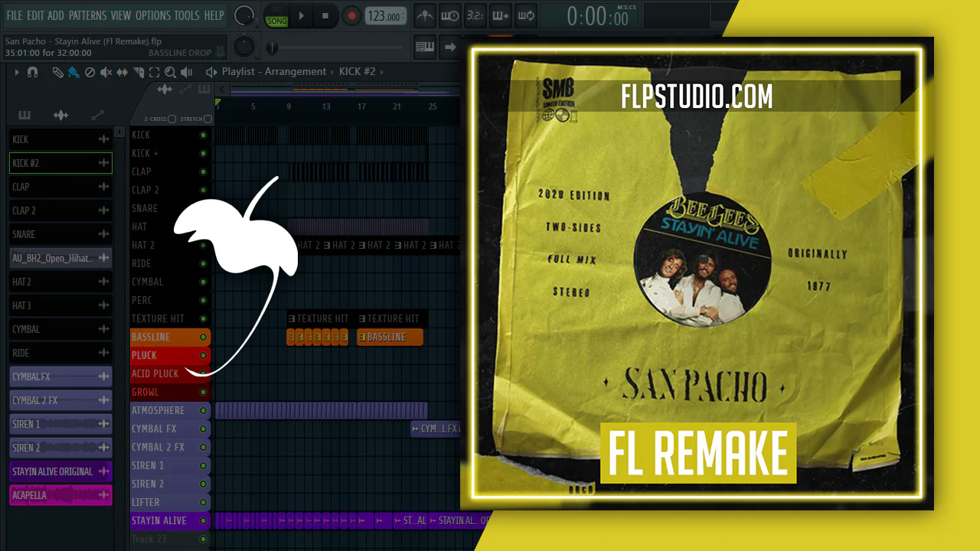This screenshot has height=551, width=980.
Task: Select the orange BASSLINE clip in playlist
Action: [390, 337]
